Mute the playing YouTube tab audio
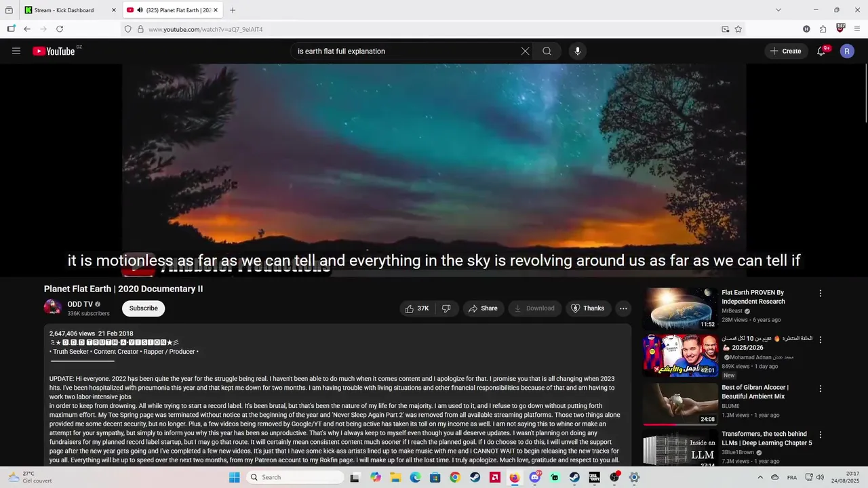Screen dimensions: 868x488 (140, 10)
